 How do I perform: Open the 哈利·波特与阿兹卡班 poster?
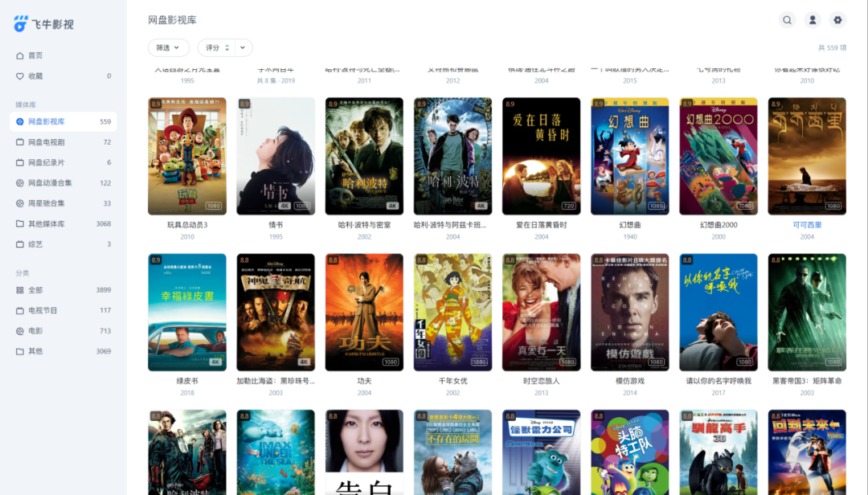pos(452,156)
